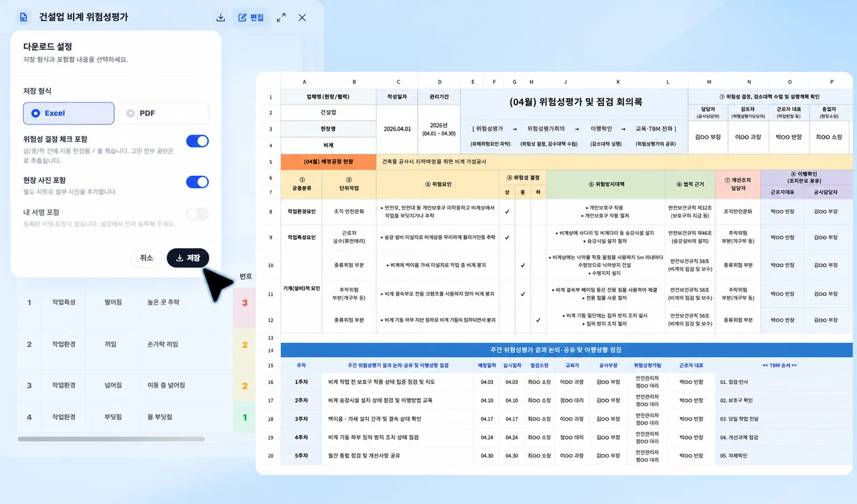Select the 이동 중 넘어짐 cell
Image resolution: width=857 pixels, height=504 pixels.
tap(166, 385)
